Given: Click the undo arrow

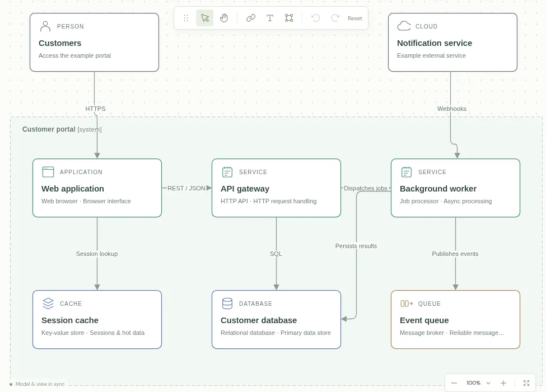Looking at the screenshot, I should click(x=315, y=18).
